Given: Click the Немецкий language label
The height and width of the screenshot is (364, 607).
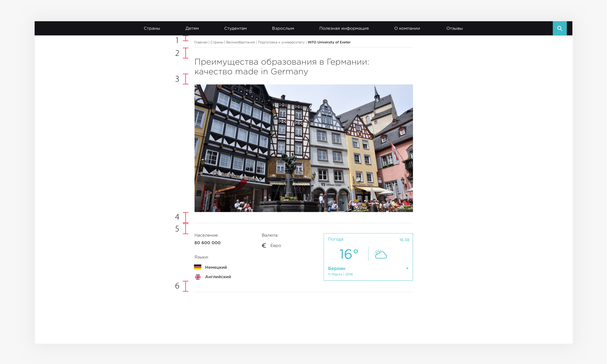Looking at the screenshot, I should point(216,267).
